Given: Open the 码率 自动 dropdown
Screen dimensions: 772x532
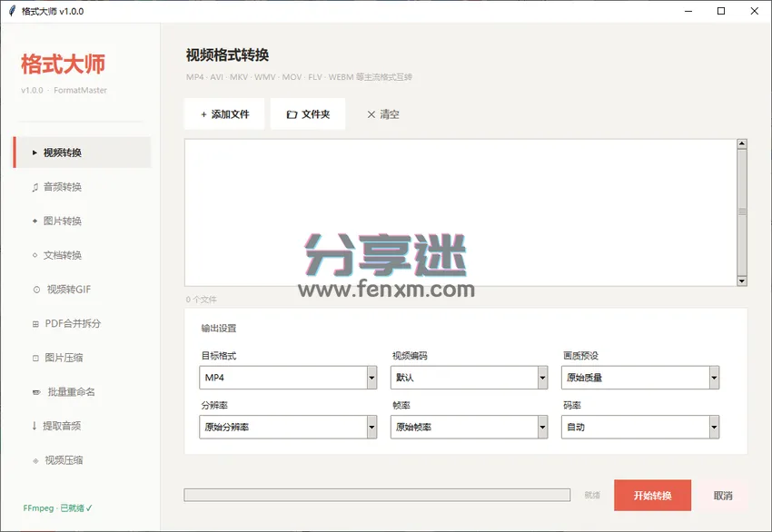Looking at the screenshot, I should pos(640,427).
